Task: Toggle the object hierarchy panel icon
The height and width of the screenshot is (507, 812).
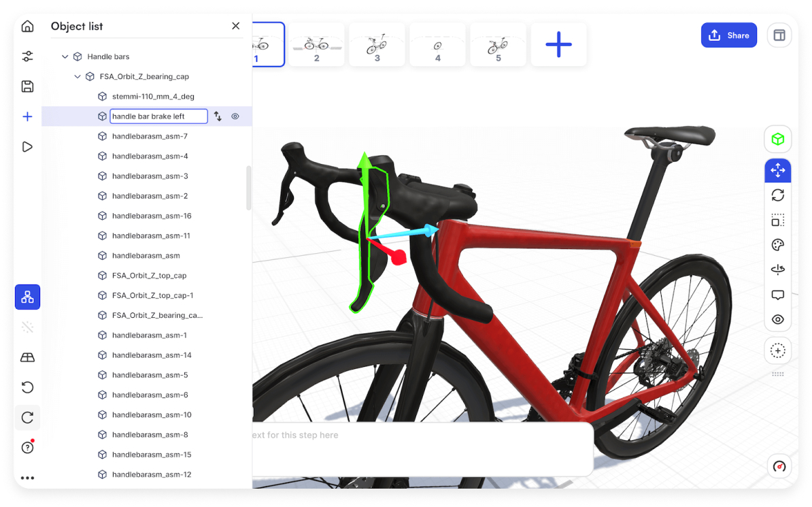Action: pyautogui.click(x=27, y=297)
